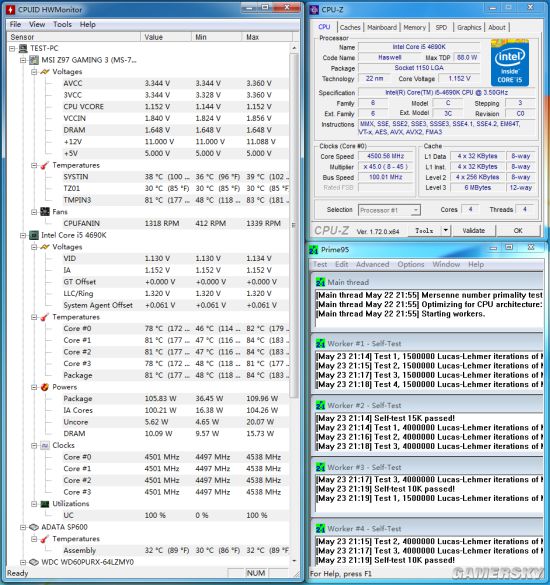The width and height of the screenshot is (550, 585).
Task: Click the Intel Core i5 4690K chip icon
Action: pyautogui.click(x=34, y=235)
